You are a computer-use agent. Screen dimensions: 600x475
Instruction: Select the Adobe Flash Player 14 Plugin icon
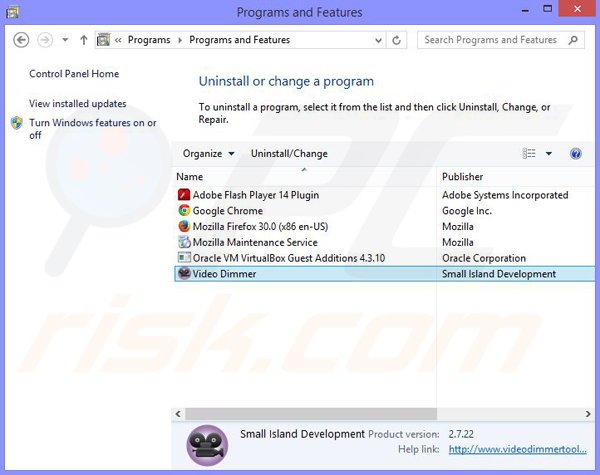pos(184,195)
